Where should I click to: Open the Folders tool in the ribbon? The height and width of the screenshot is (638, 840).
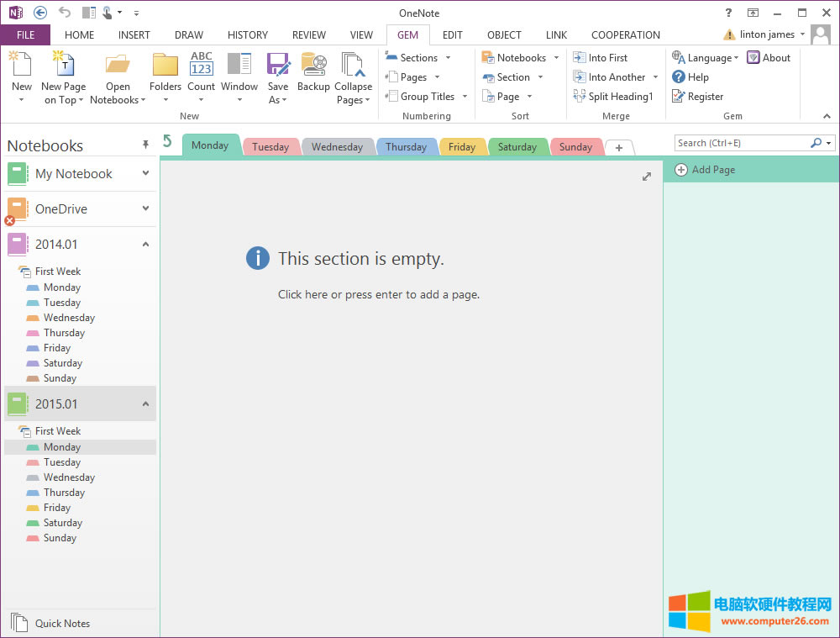[165, 66]
